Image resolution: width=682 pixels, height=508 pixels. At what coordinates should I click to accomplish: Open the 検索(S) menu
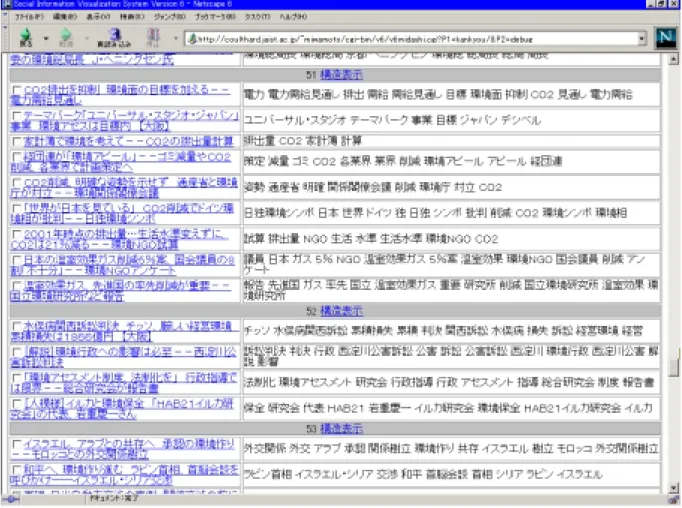132,17
